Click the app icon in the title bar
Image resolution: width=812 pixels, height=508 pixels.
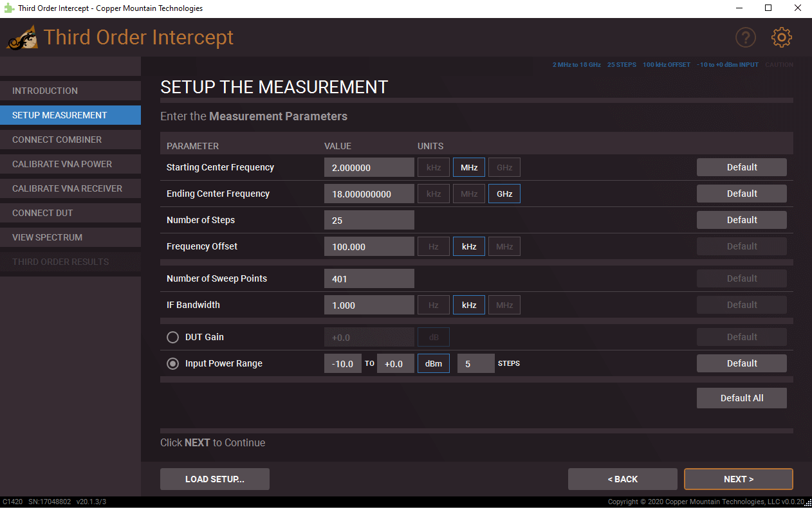[8, 8]
